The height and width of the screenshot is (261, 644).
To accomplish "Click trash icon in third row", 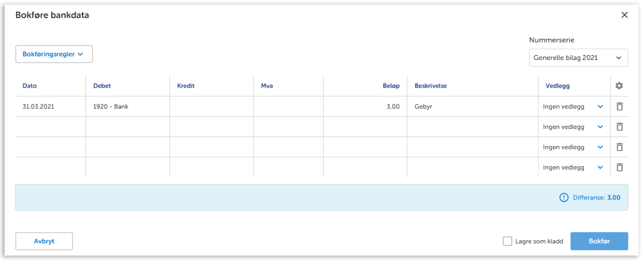I will point(619,147).
